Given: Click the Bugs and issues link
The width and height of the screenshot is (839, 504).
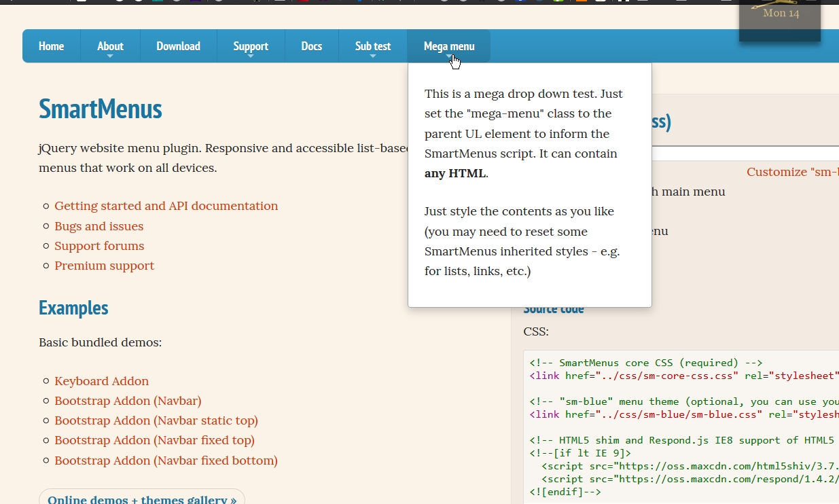Looking at the screenshot, I should click(99, 226).
